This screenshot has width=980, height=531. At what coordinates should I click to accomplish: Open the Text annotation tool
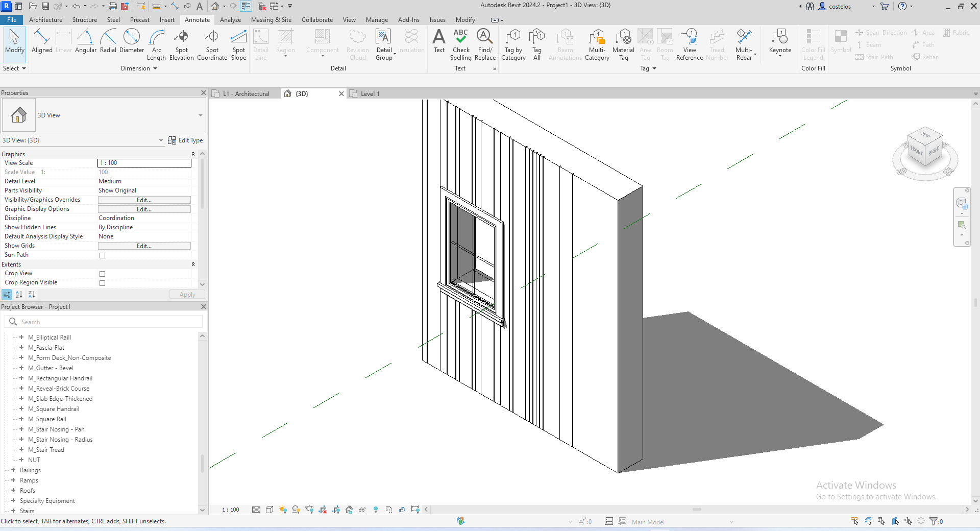(439, 41)
